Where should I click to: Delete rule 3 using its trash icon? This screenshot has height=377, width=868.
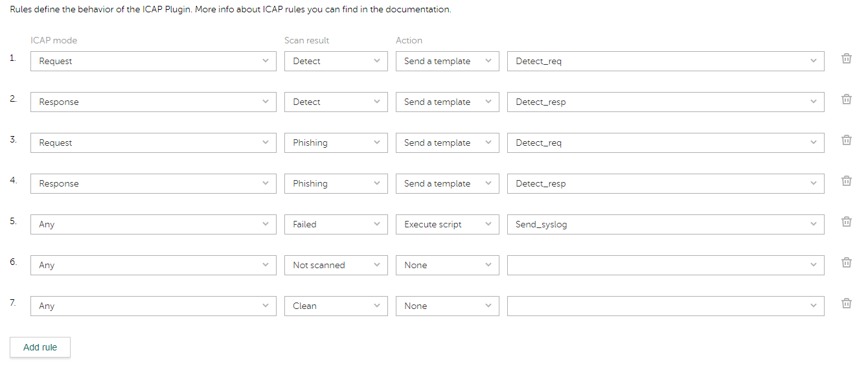[x=846, y=140]
